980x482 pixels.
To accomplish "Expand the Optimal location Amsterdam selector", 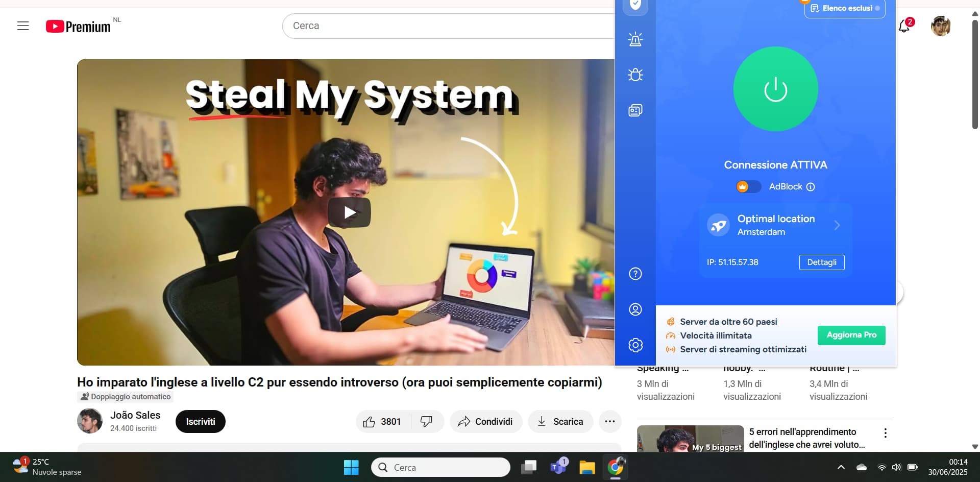I will (775, 225).
